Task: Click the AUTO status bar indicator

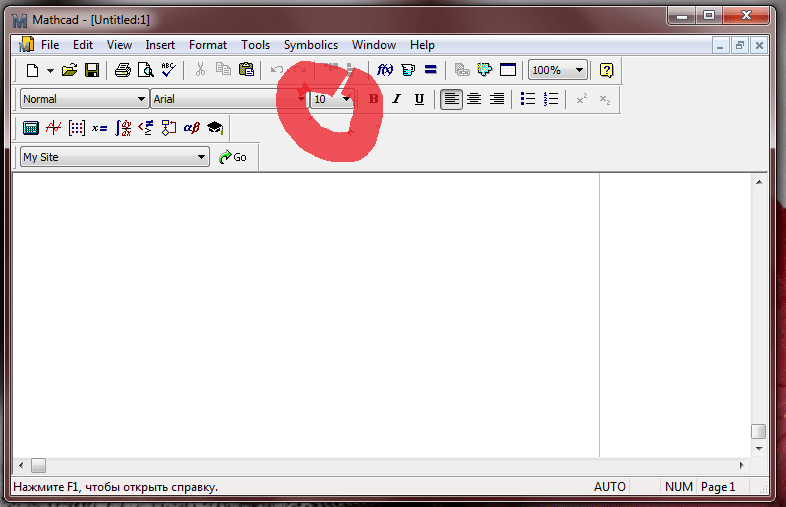Action: coord(610,487)
